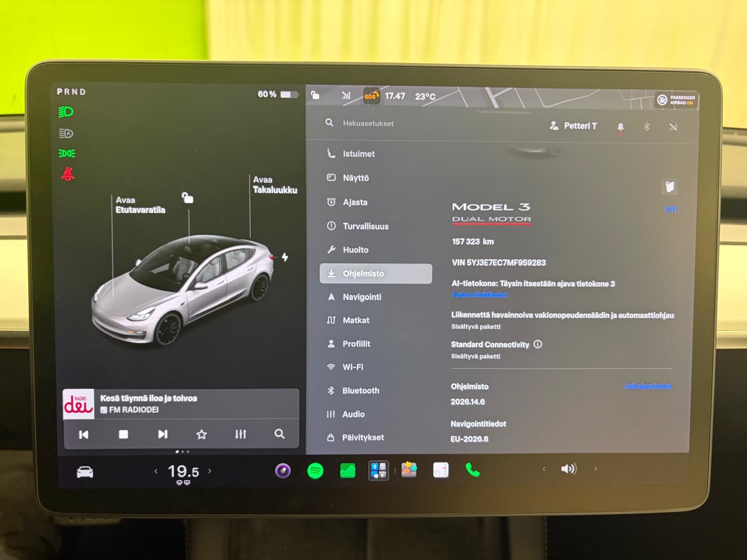Tap the unlock icon above car
747x560 pixels.
(187, 198)
